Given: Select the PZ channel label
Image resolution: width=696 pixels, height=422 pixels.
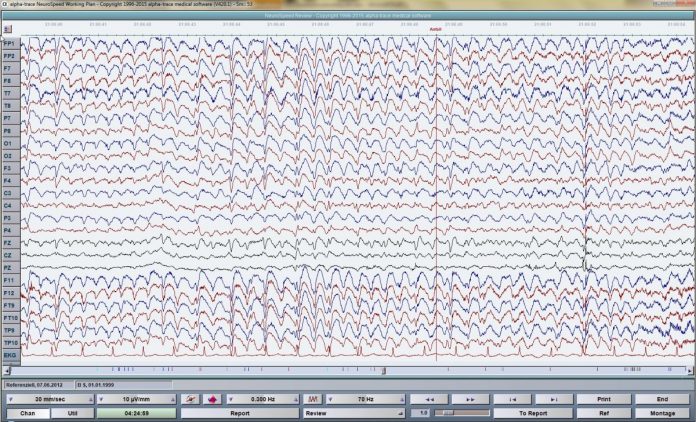Looking at the screenshot, I should pyautogui.click(x=11, y=268).
